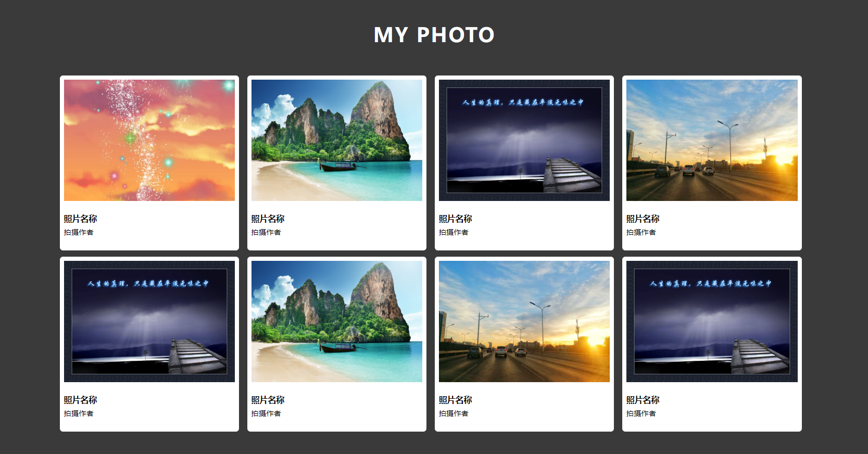Click 照片名称 under the top row stairway photo
The width and height of the screenshot is (868, 454).
[x=456, y=219]
